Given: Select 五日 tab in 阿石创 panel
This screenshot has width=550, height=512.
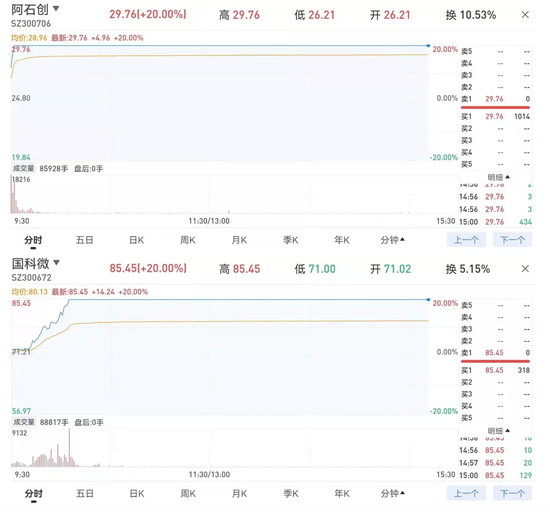Looking at the screenshot, I should click(85, 240).
